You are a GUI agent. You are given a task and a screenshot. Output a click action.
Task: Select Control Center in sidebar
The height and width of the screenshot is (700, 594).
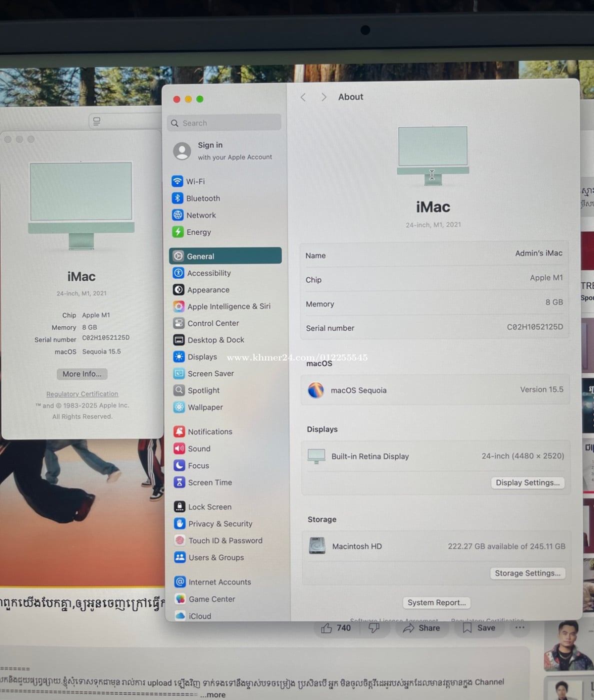point(212,323)
